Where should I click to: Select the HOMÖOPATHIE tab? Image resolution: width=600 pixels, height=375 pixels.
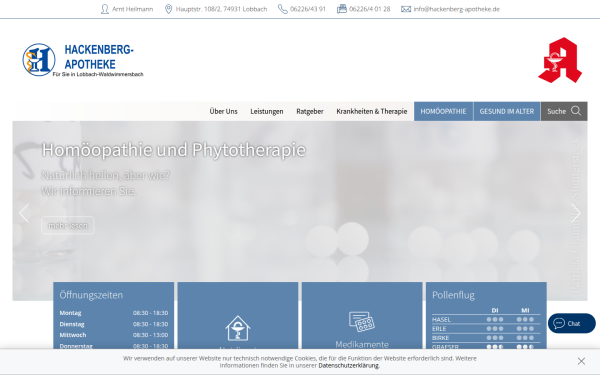point(443,111)
